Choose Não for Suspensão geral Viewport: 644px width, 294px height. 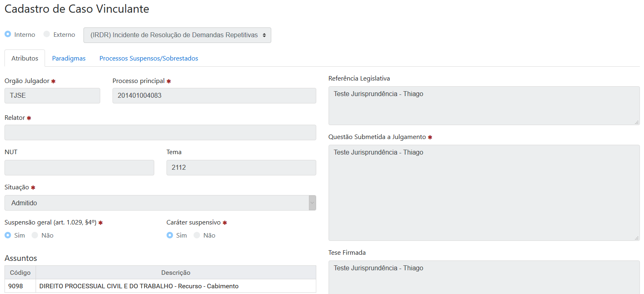click(x=35, y=236)
